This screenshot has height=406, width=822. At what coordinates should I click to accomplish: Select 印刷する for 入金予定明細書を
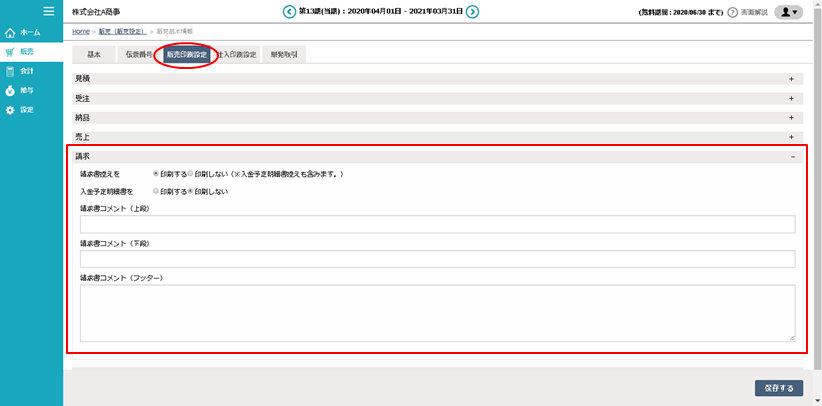(x=156, y=190)
